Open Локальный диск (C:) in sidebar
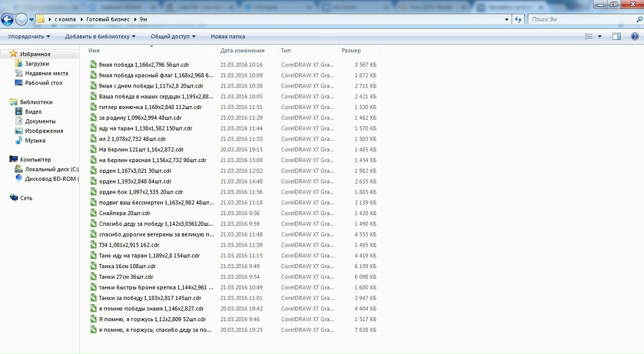This screenshot has height=354, width=644. [x=51, y=169]
